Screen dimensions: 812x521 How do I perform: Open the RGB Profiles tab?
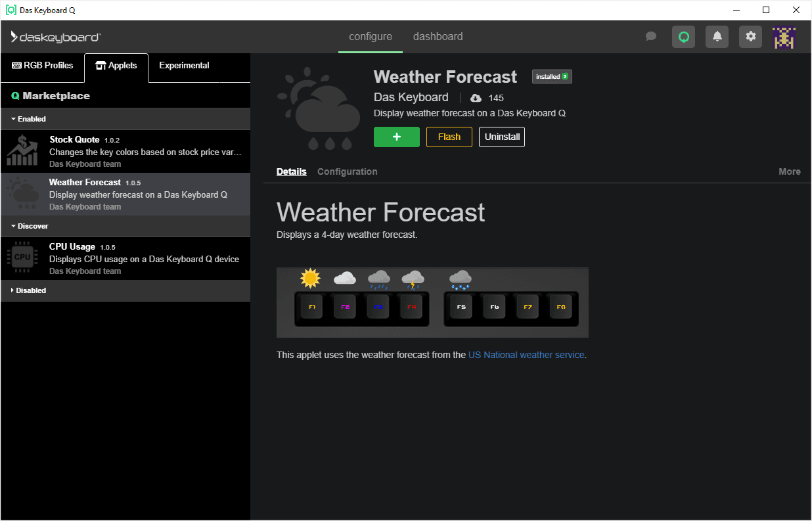43,66
